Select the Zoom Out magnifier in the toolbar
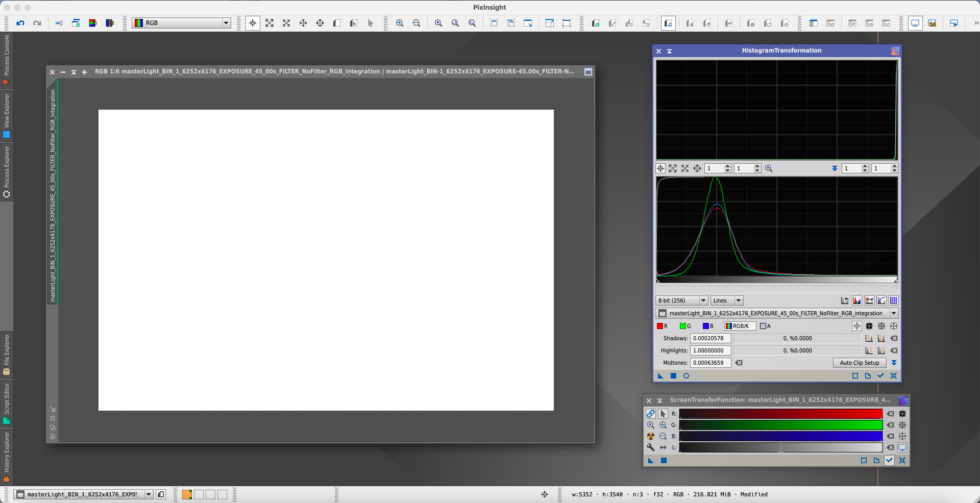980x503 pixels. (x=416, y=23)
